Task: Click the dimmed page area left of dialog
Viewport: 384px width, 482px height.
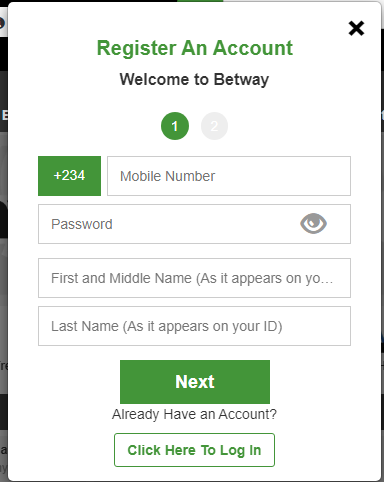Action: (3, 267)
